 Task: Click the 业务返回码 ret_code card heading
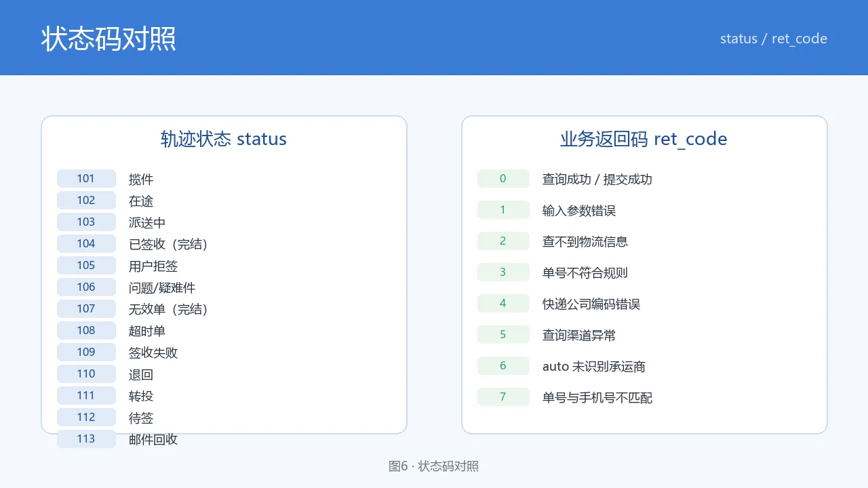pos(644,139)
